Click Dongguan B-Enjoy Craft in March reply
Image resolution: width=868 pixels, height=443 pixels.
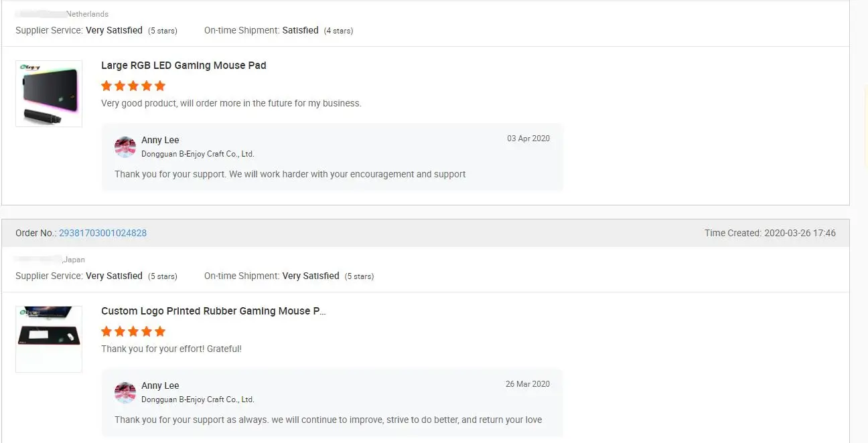point(198,400)
